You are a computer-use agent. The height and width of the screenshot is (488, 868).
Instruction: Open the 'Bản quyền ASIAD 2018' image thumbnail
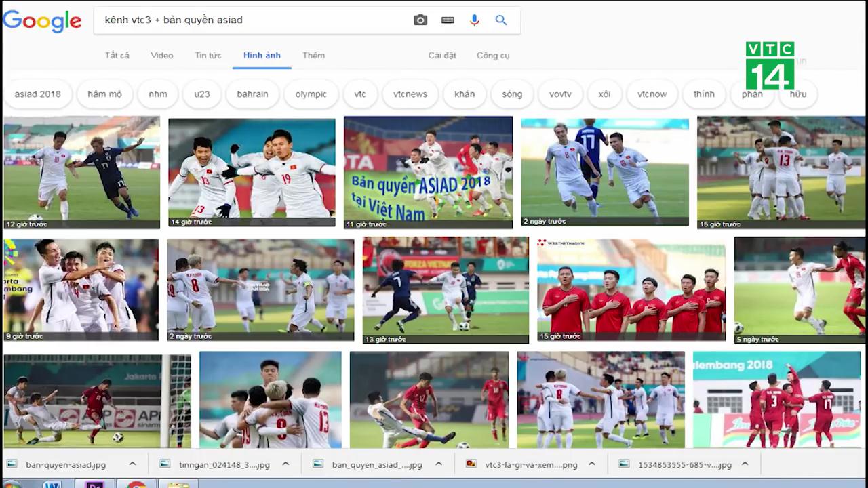pyautogui.click(x=428, y=172)
